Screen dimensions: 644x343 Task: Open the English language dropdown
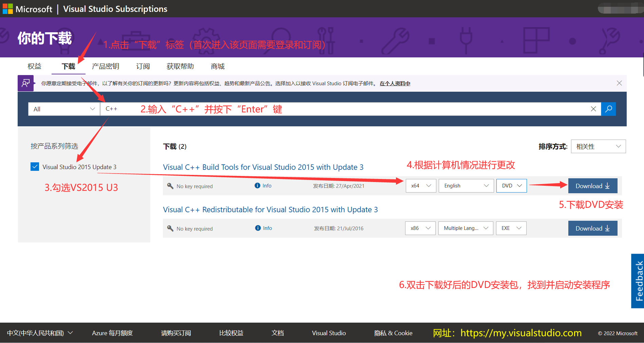coord(466,186)
